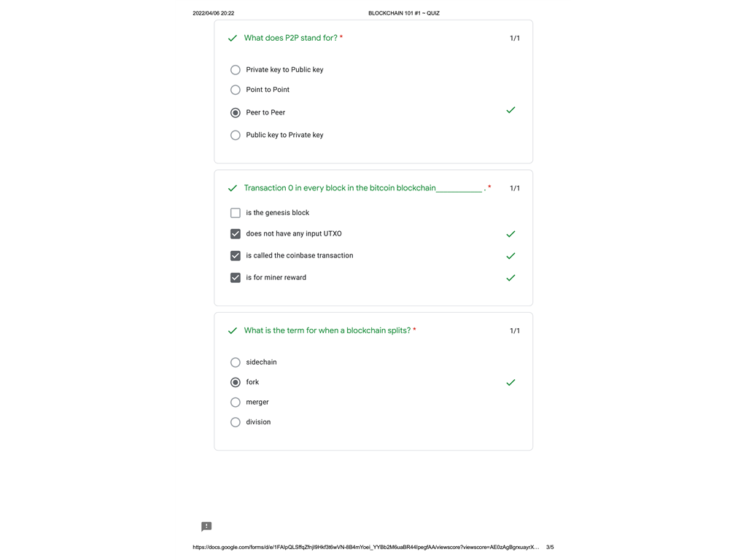
Task: Toggle 'is called the coinbase transaction' checkbox
Action: click(235, 256)
